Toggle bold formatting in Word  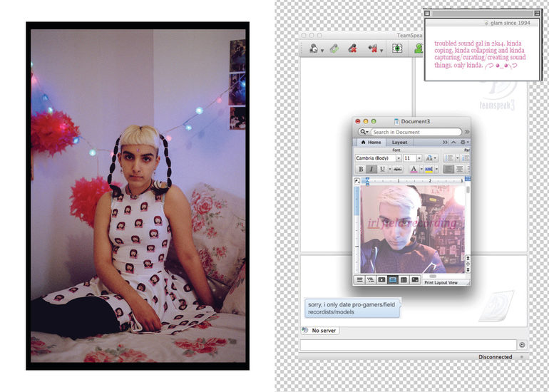click(361, 170)
